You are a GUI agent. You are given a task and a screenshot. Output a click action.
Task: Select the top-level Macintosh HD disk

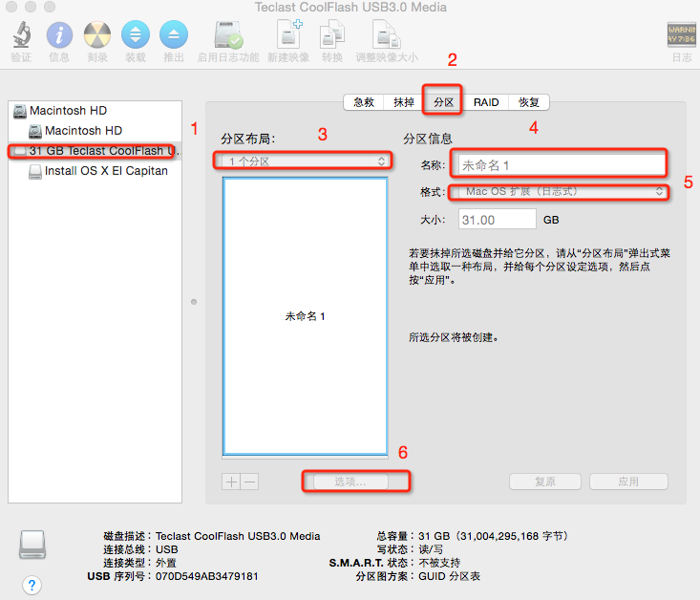pos(95,110)
